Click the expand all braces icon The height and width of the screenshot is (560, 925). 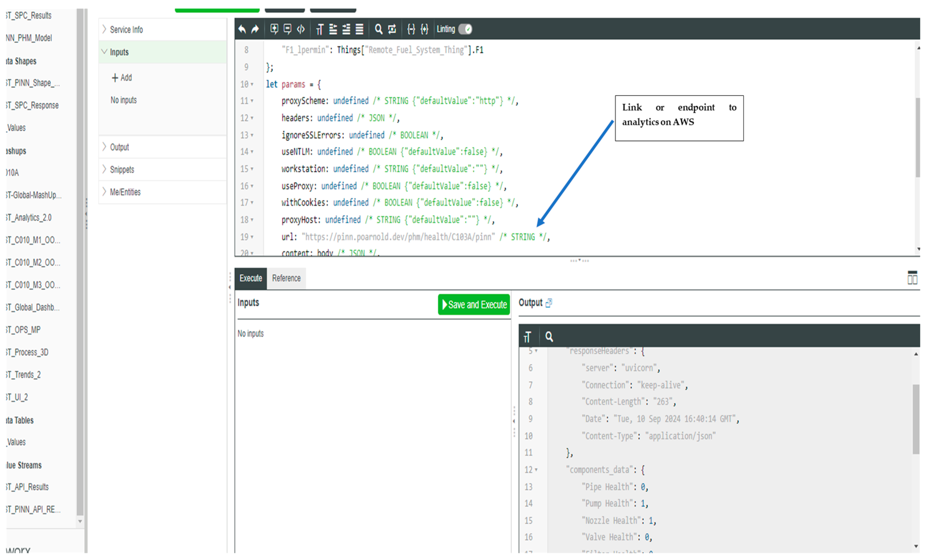coord(424,29)
